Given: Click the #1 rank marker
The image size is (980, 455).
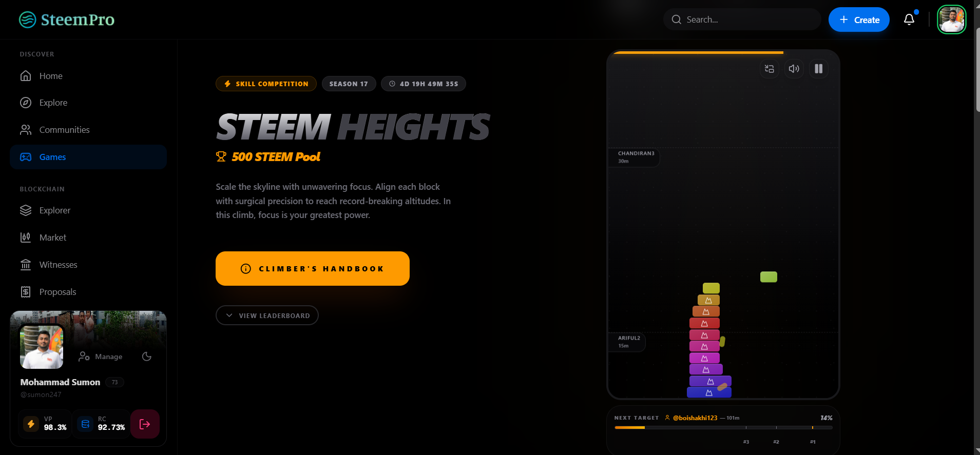Looking at the screenshot, I should (x=813, y=442).
